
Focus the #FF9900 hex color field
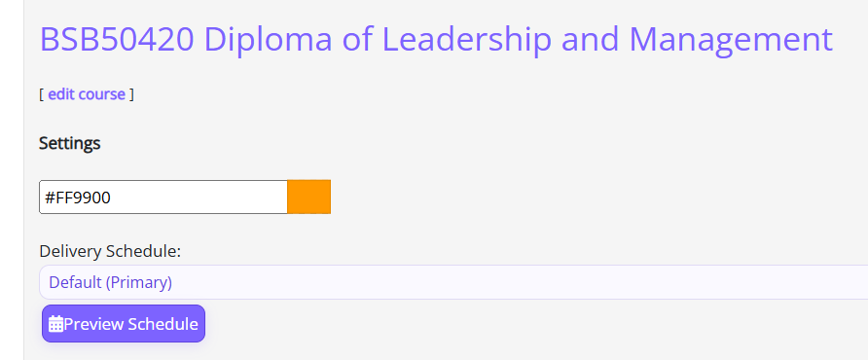tap(163, 197)
